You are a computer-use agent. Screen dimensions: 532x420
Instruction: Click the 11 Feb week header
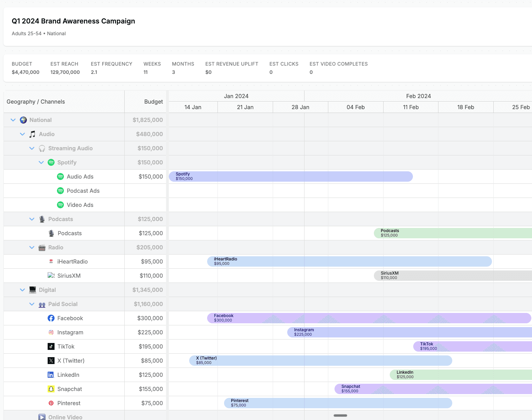[411, 107]
